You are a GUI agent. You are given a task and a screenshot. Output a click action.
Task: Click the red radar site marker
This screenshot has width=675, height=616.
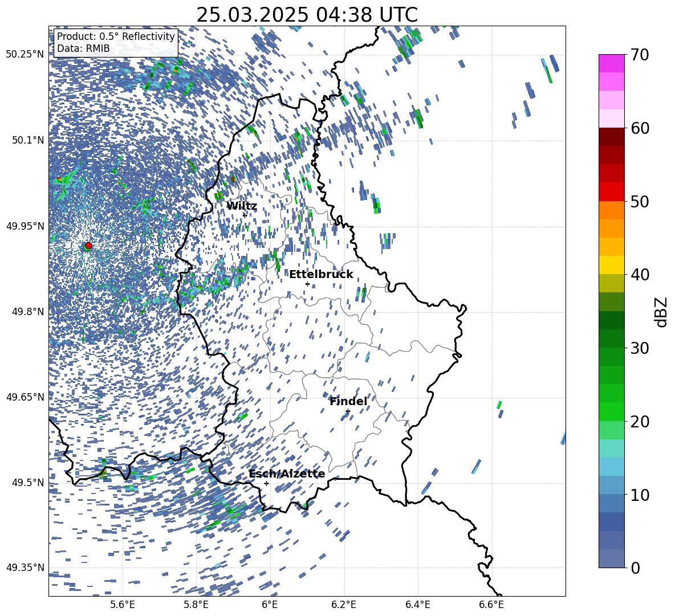tap(88, 245)
